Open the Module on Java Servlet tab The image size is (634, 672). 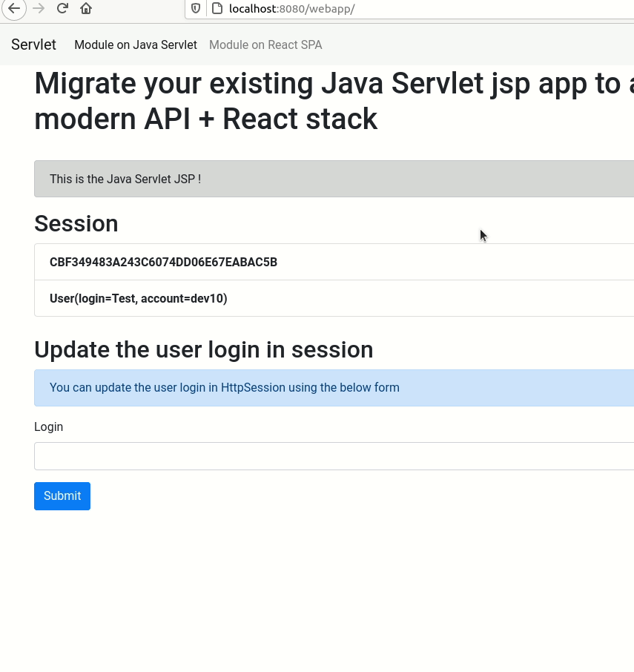click(136, 45)
